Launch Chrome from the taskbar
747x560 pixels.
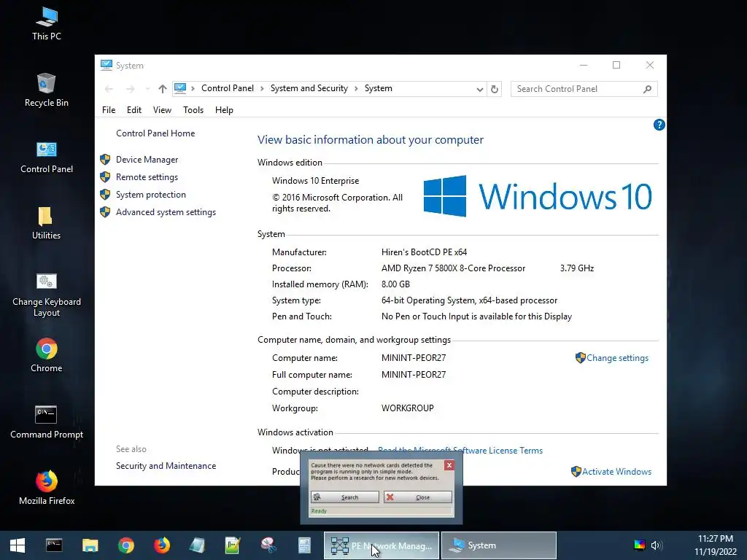pyautogui.click(x=126, y=545)
